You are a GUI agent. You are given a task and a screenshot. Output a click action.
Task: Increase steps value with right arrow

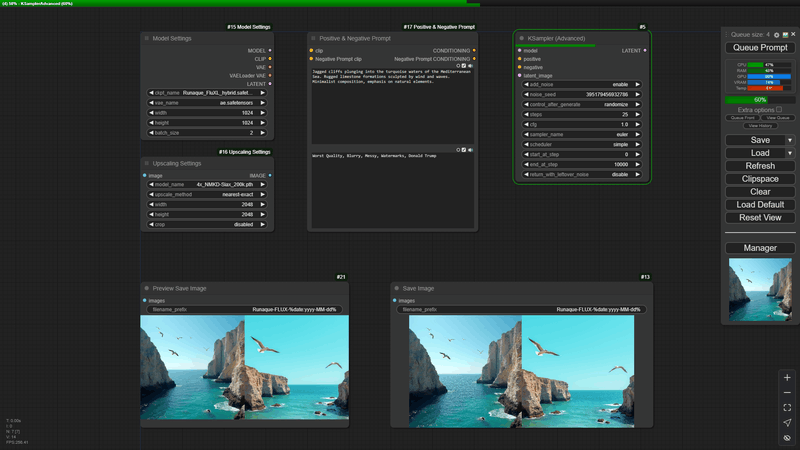tap(637, 114)
